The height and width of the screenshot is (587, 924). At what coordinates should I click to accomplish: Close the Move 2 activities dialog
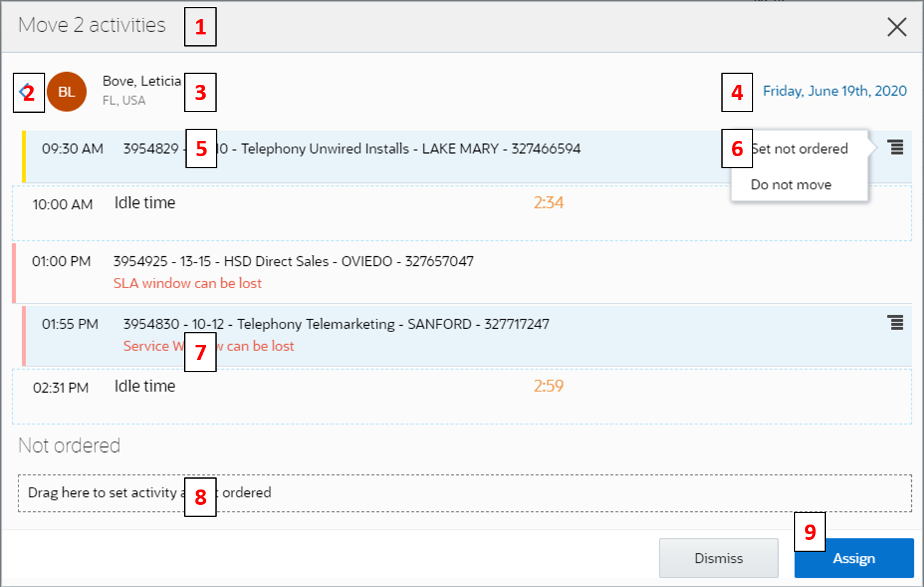pos(897,27)
